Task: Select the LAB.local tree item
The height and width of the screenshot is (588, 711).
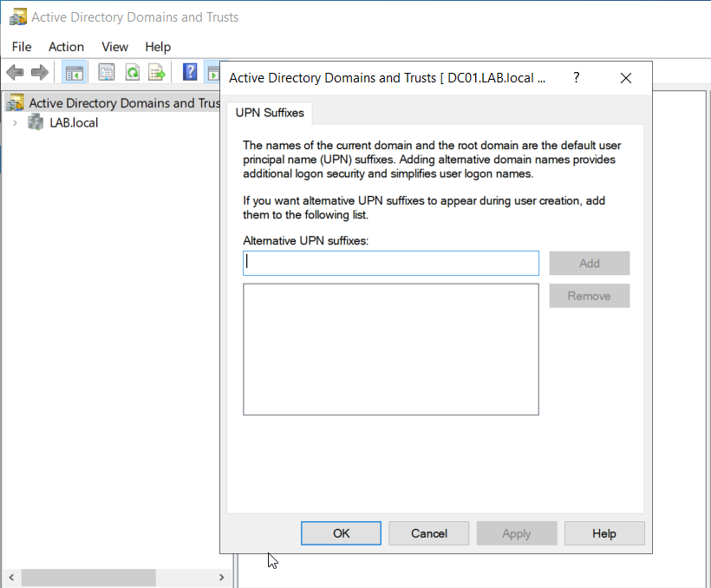Action: coord(74,122)
